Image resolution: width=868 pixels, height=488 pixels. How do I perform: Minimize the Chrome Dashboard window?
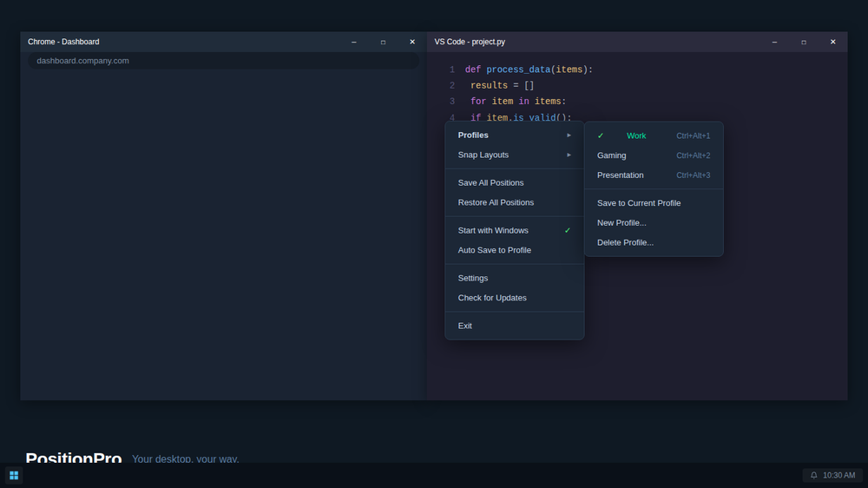pyautogui.click(x=354, y=42)
